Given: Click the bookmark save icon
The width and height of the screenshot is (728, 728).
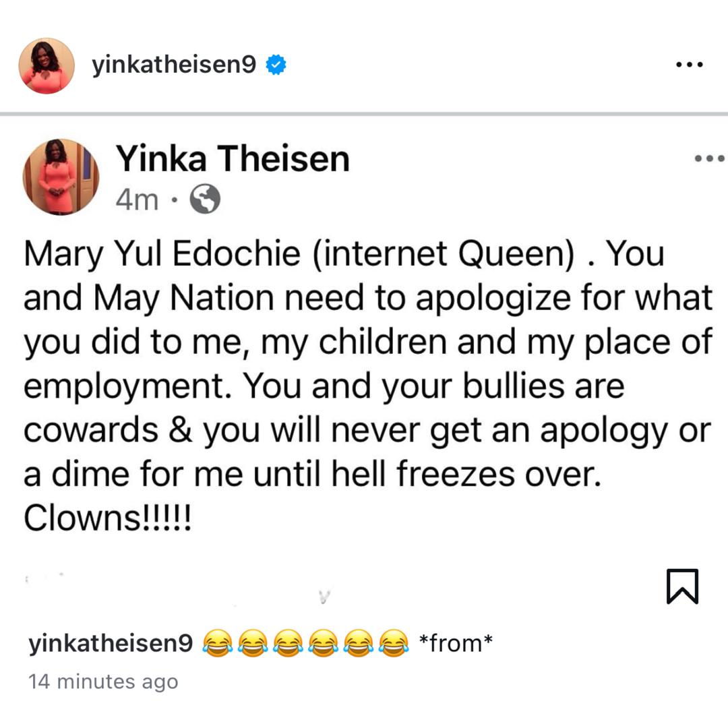Looking at the screenshot, I should [682, 586].
